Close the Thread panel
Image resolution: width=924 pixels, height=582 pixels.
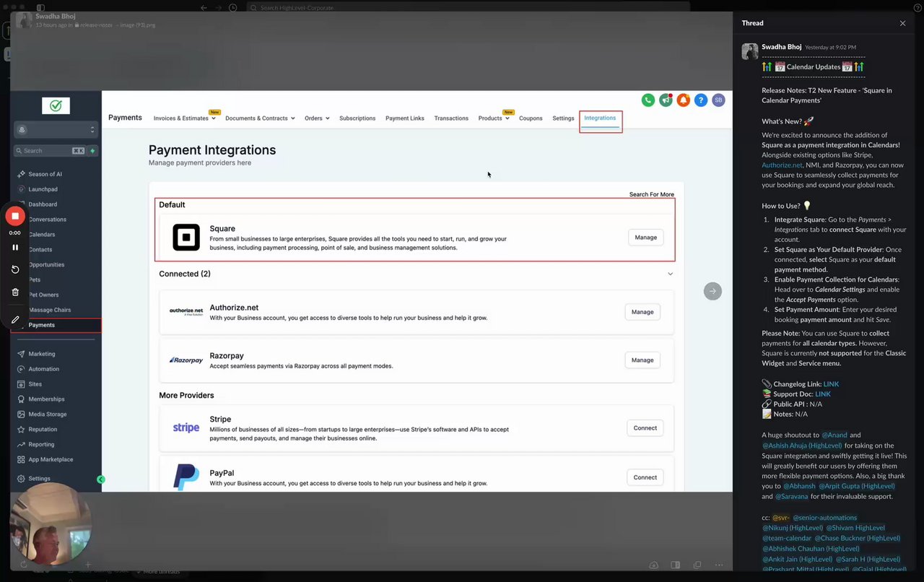point(902,23)
